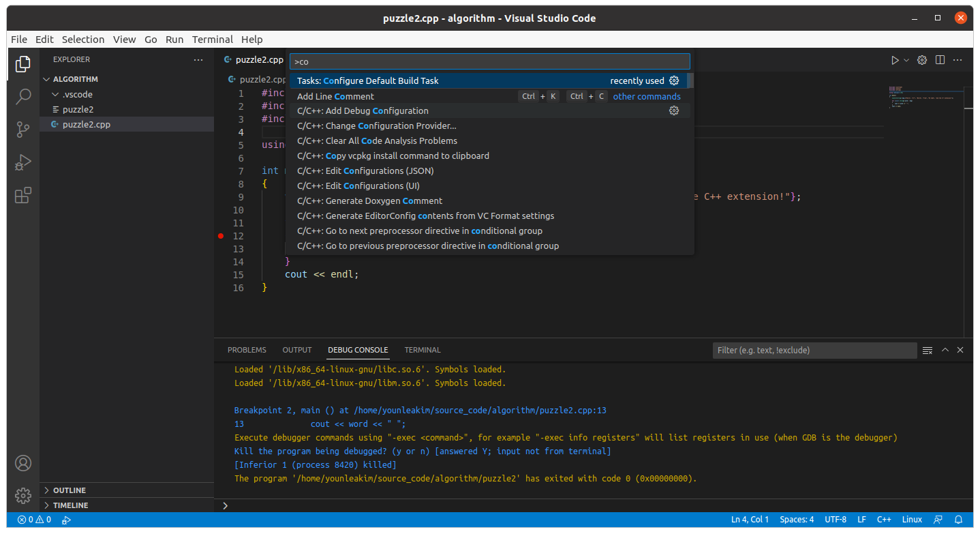This screenshot has width=980, height=534.
Task: Close the bottom panel
Action: [x=960, y=350]
